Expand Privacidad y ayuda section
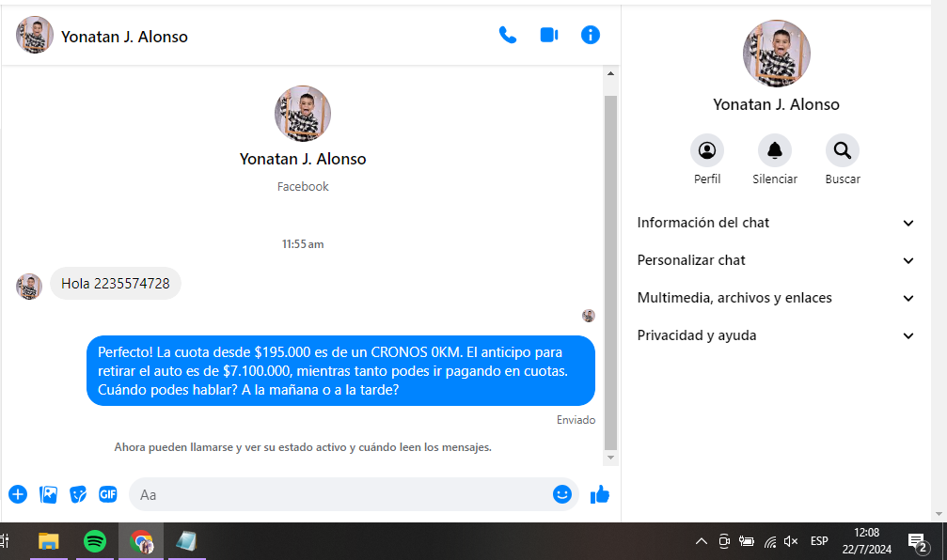947x560 pixels. coord(776,335)
